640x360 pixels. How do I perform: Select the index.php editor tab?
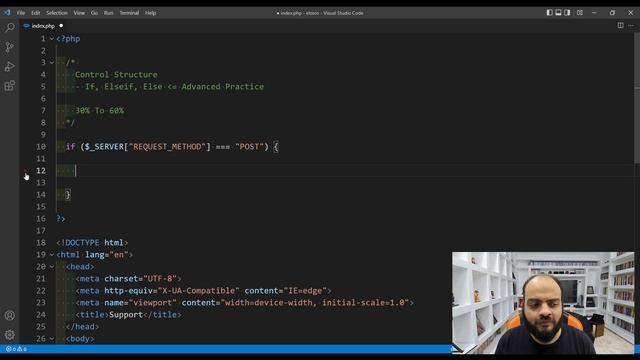pyautogui.click(x=43, y=26)
